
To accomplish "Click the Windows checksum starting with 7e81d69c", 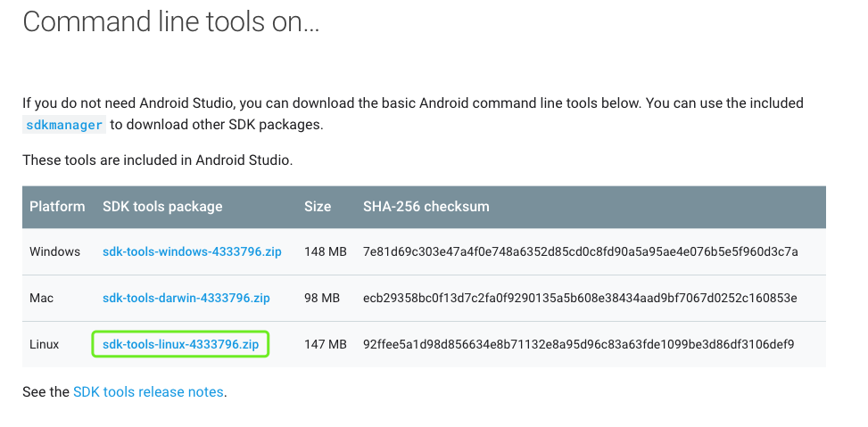I will (580, 252).
